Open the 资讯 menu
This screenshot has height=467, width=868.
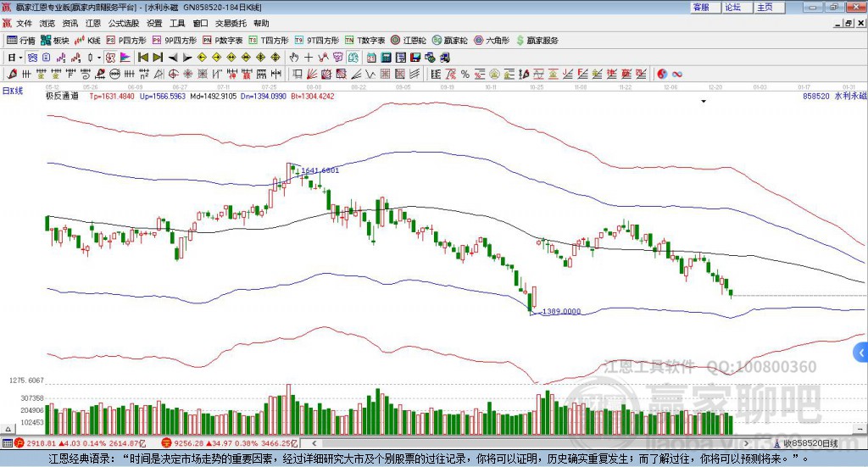70,23
